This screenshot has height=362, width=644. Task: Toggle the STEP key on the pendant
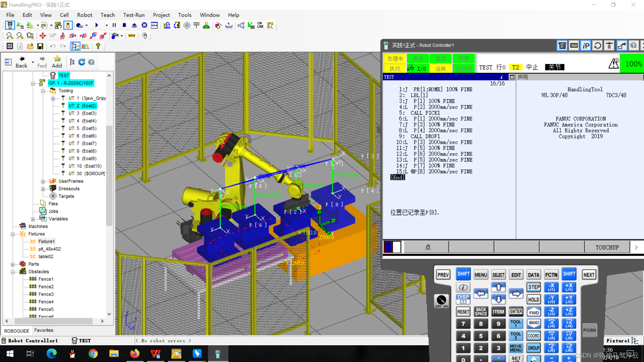[534, 287]
